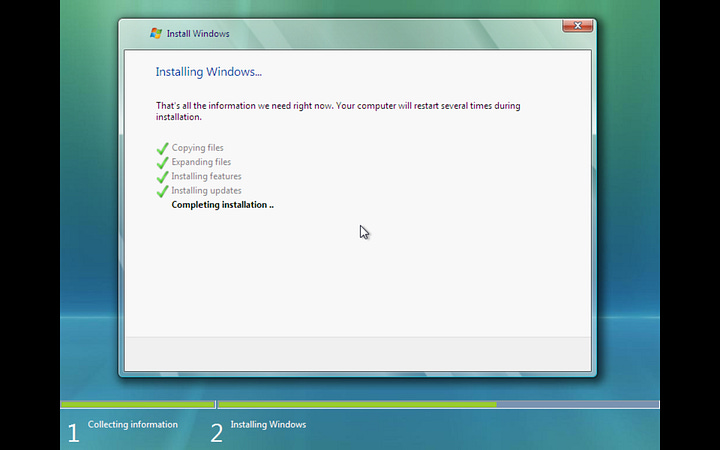Close the Install Windows dialog

click(578, 26)
